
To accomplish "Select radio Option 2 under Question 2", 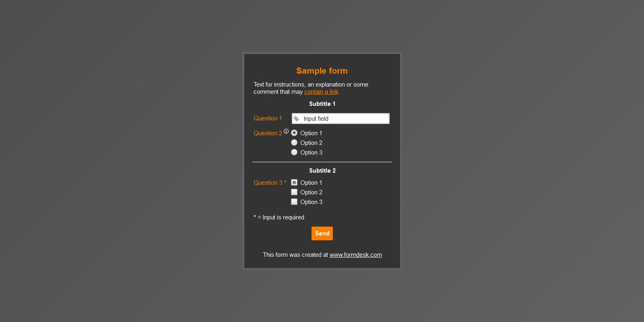I will 294,142.
